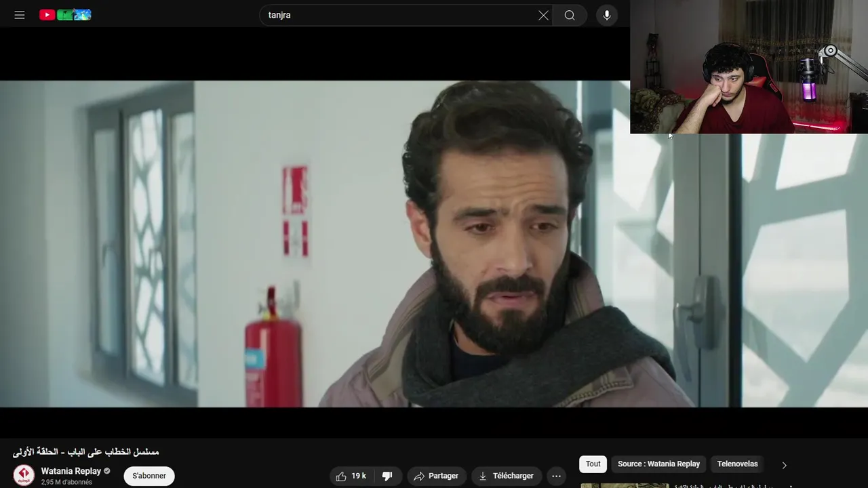
Task: Run search with magnifier icon
Action: 570,15
